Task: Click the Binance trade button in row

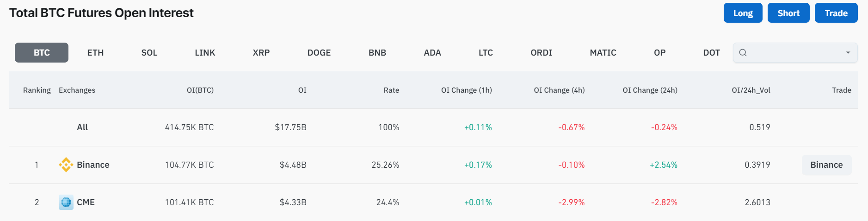Action: [826, 165]
